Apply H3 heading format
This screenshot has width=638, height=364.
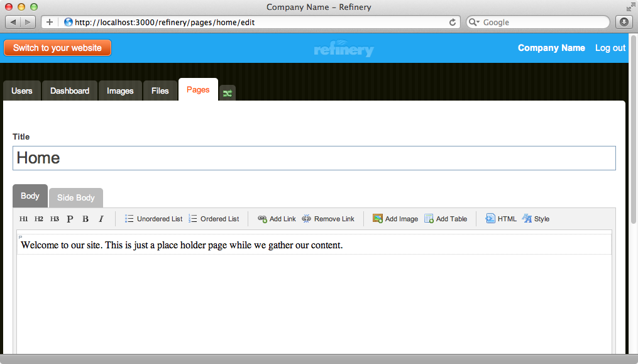click(55, 219)
